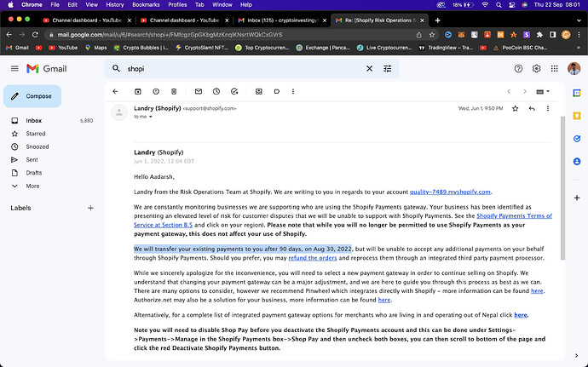Reload the page
The image size is (588, 367).
[x=35, y=35]
